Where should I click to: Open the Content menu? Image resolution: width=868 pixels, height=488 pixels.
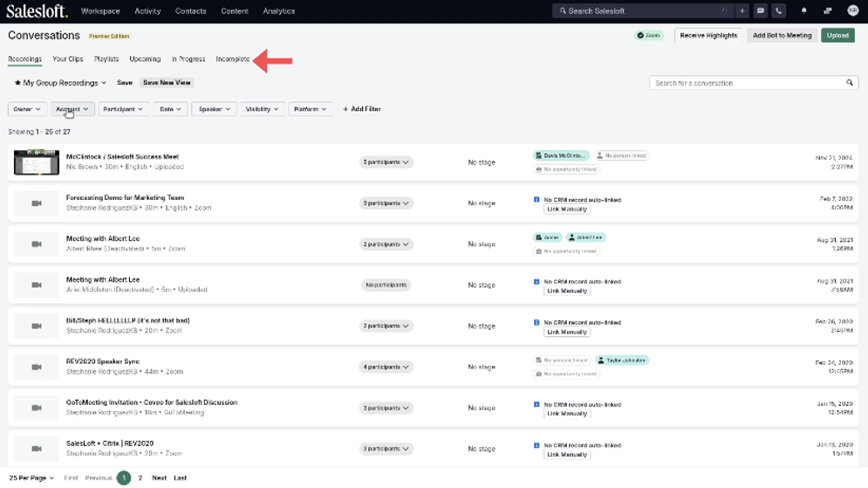point(235,11)
